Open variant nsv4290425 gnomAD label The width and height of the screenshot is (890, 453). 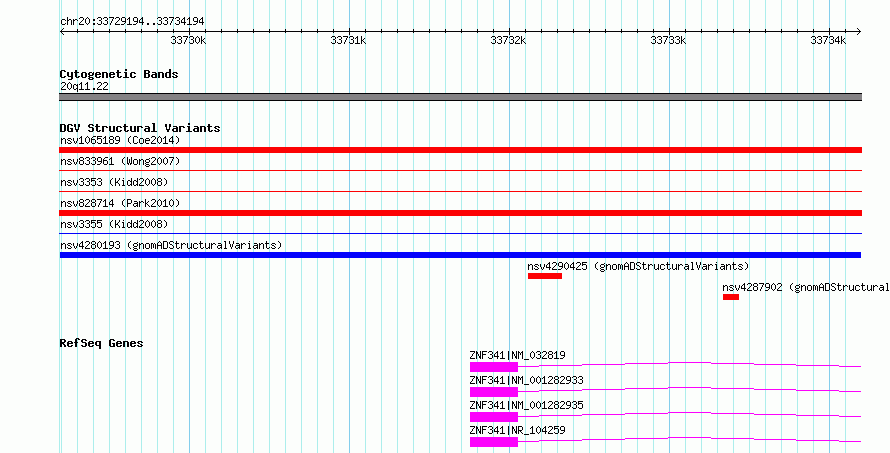(x=638, y=266)
